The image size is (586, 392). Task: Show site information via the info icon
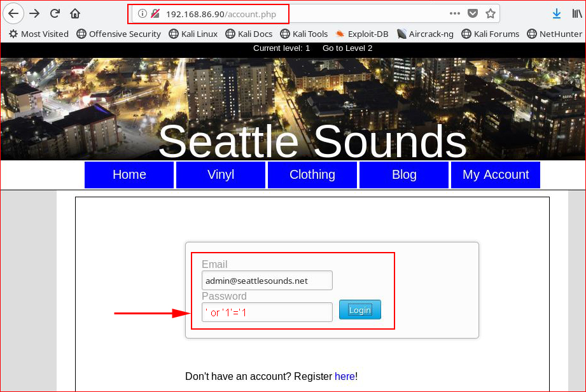pyautogui.click(x=143, y=14)
